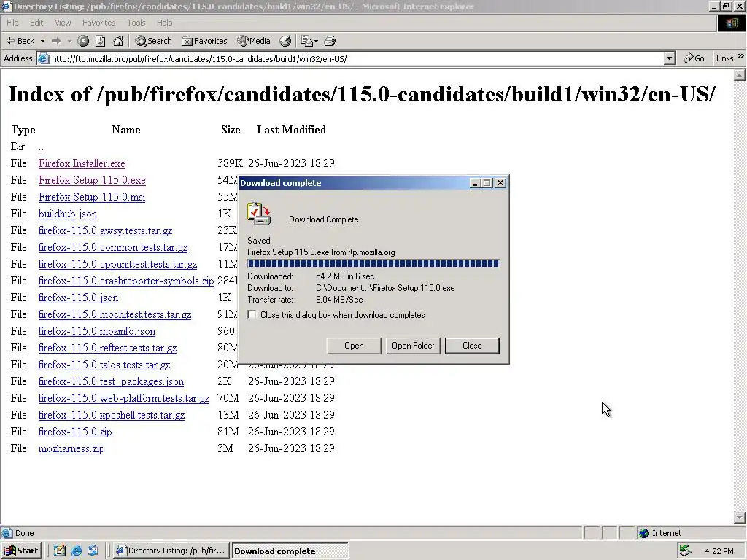Image resolution: width=747 pixels, height=560 pixels.
Task: Click inside the Address URL field
Action: click(356, 59)
